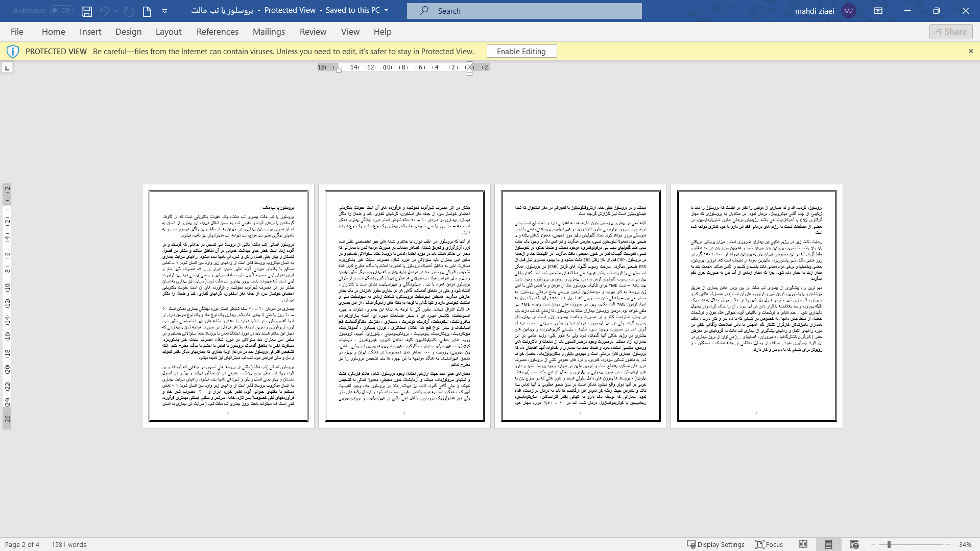Viewport: 980px width, 551px height.
Task: Switch to the Insert tab
Action: (90, 32)
